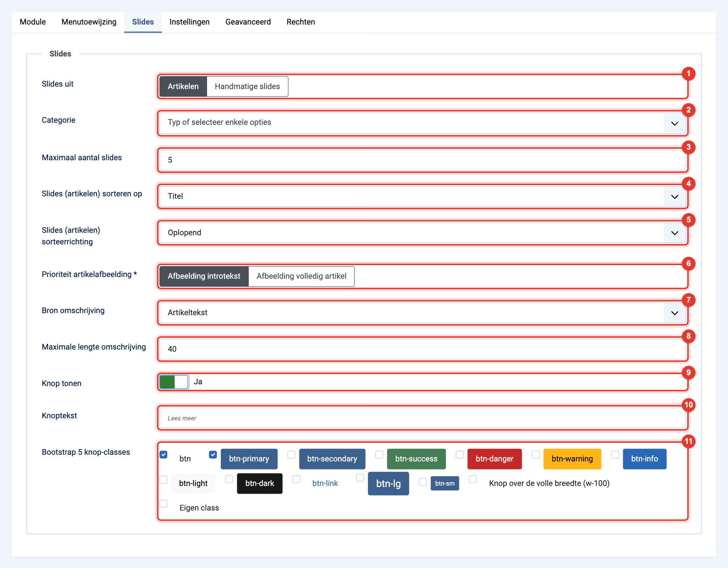This screenshot has width=728, height=568.
Task: Select Afbeelding introtekst priority
Action: [204, 276]
